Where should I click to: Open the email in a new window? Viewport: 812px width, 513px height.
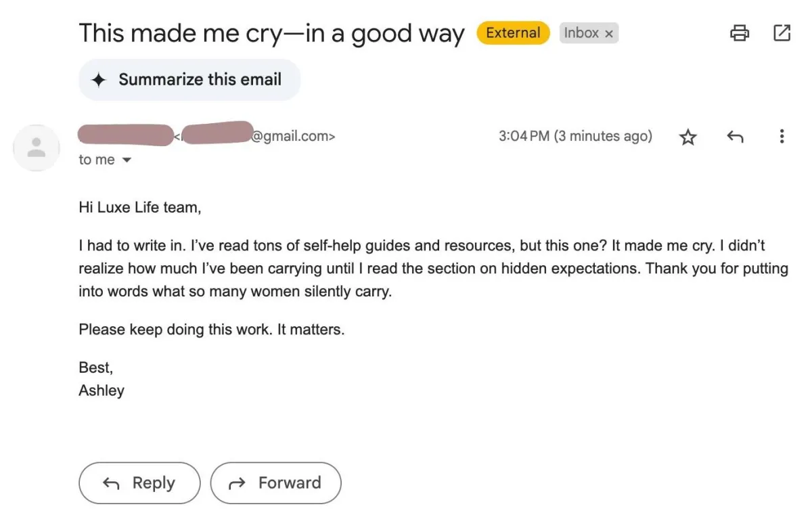782,32
